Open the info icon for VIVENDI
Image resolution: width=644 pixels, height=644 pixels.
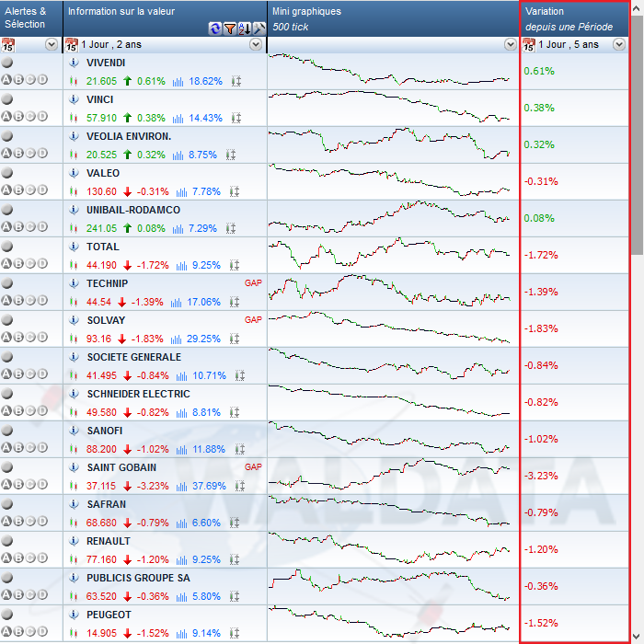point(74,63)
